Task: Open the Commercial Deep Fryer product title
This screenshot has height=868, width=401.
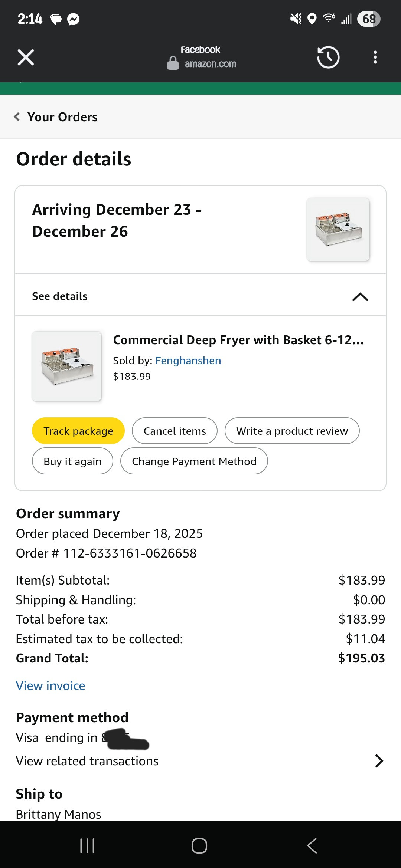Action: (238, 340)
